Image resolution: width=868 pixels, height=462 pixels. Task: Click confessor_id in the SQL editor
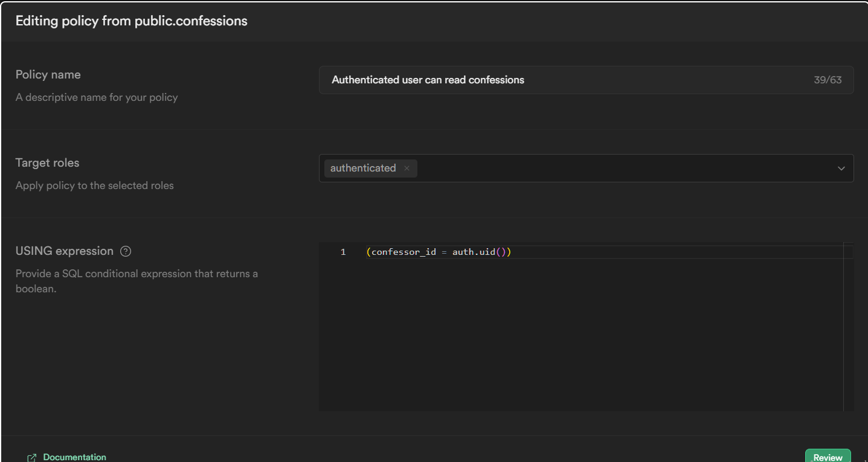pos(403,252)
